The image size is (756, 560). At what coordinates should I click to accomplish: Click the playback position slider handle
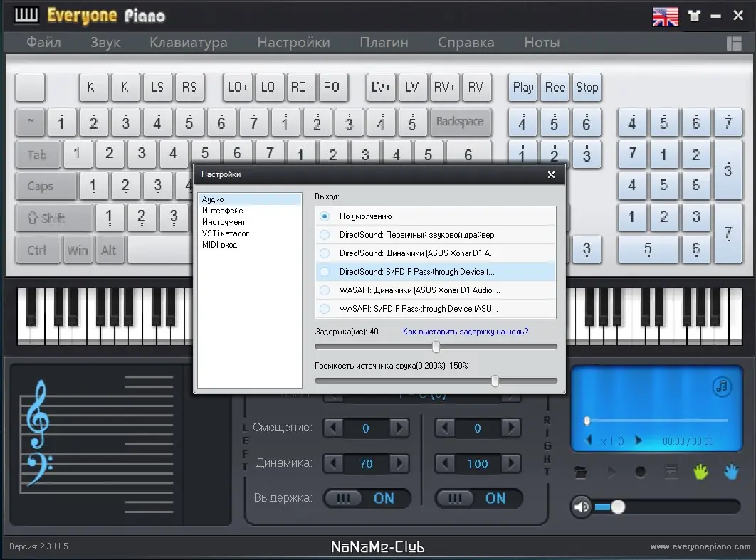pyautogui.click(x=587, y=421)
